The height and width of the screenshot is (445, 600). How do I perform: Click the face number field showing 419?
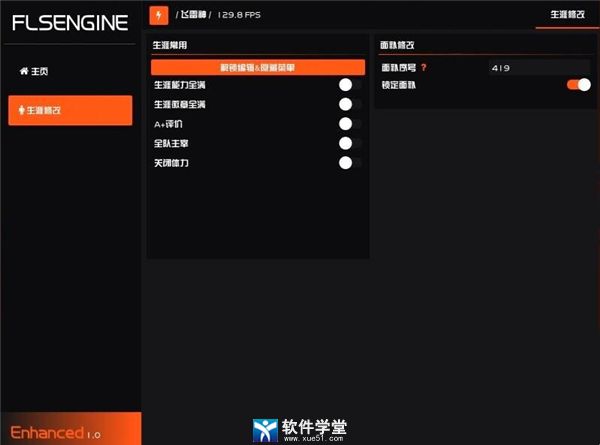coord(540,68)
